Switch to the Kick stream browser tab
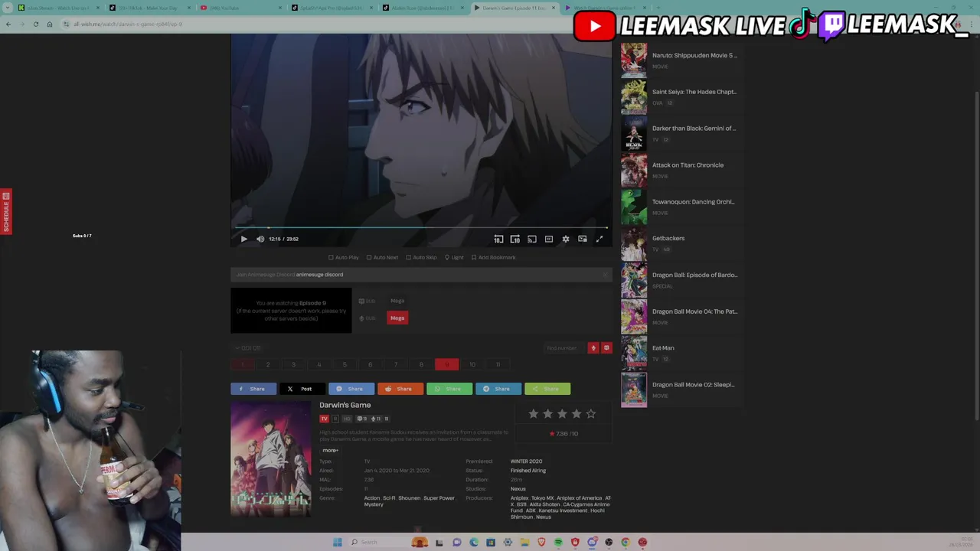The width and height of the screenshot is (980, 551). (x=57, y=8)
